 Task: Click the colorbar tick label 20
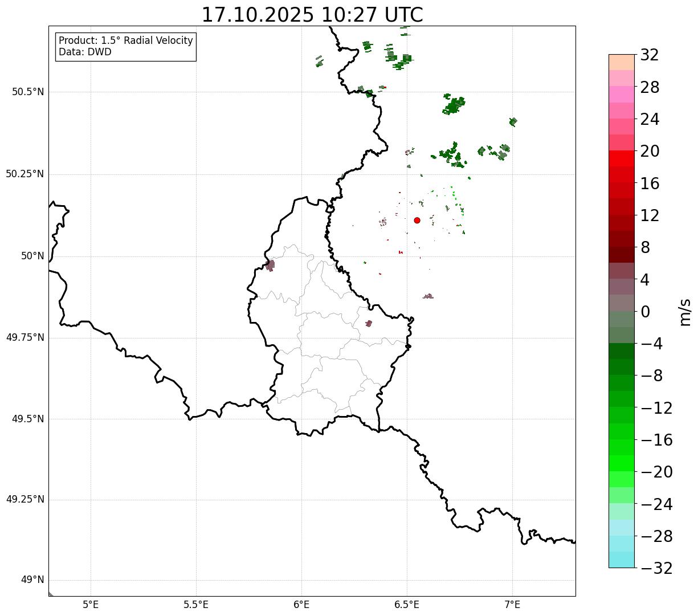point(650,152)
